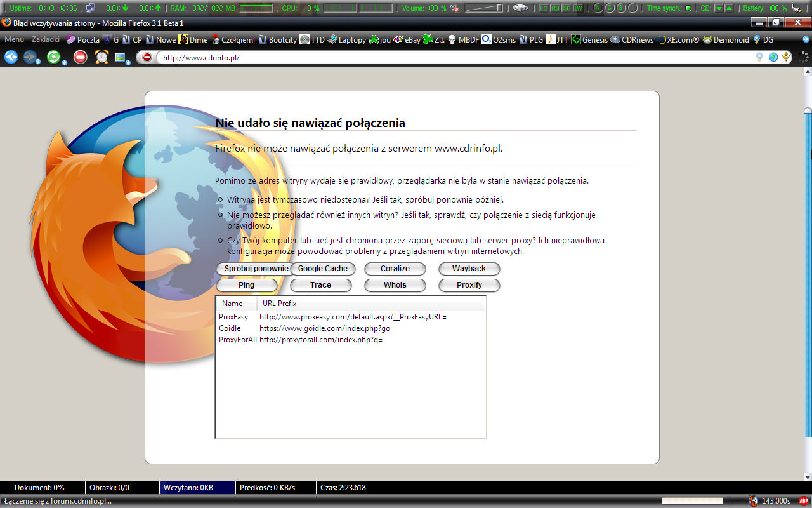Open the TTD bookmark
The image size is (812, 508).
(312, 39)
